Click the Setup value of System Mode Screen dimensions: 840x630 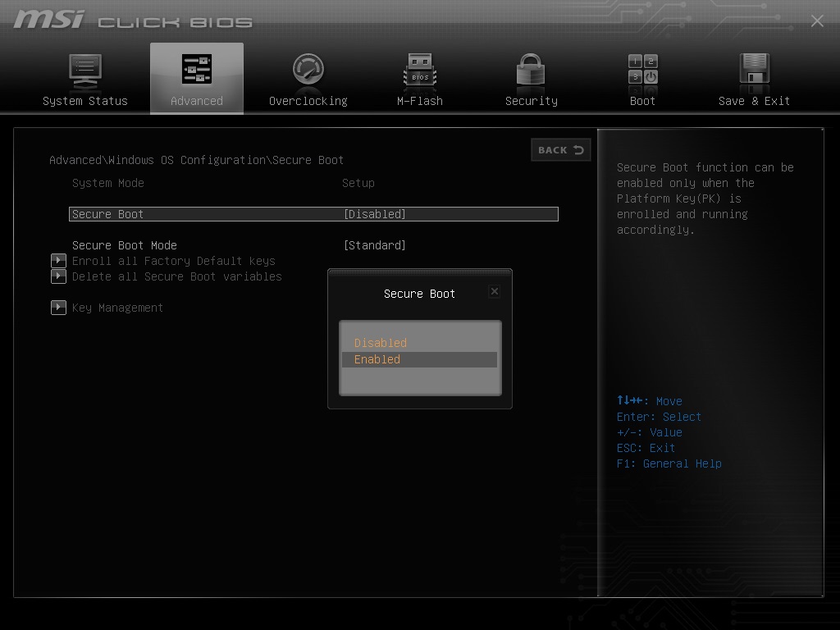(358, 183)
